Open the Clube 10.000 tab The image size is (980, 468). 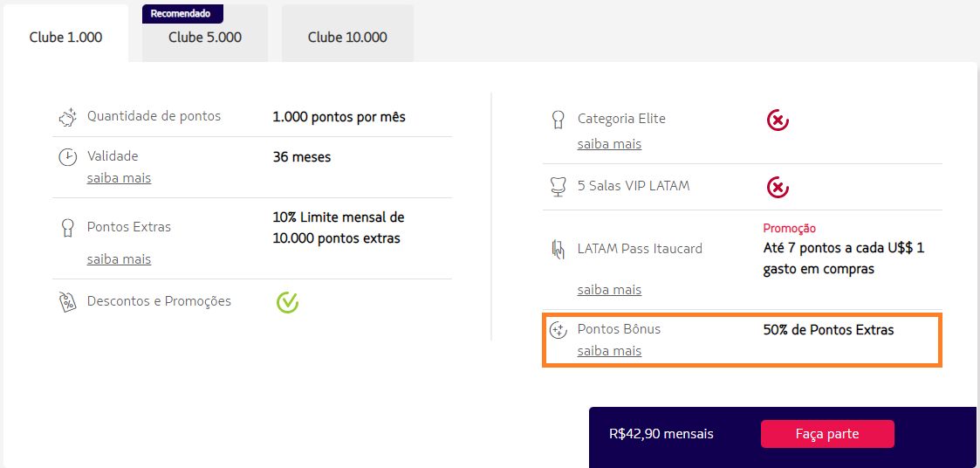347,37
